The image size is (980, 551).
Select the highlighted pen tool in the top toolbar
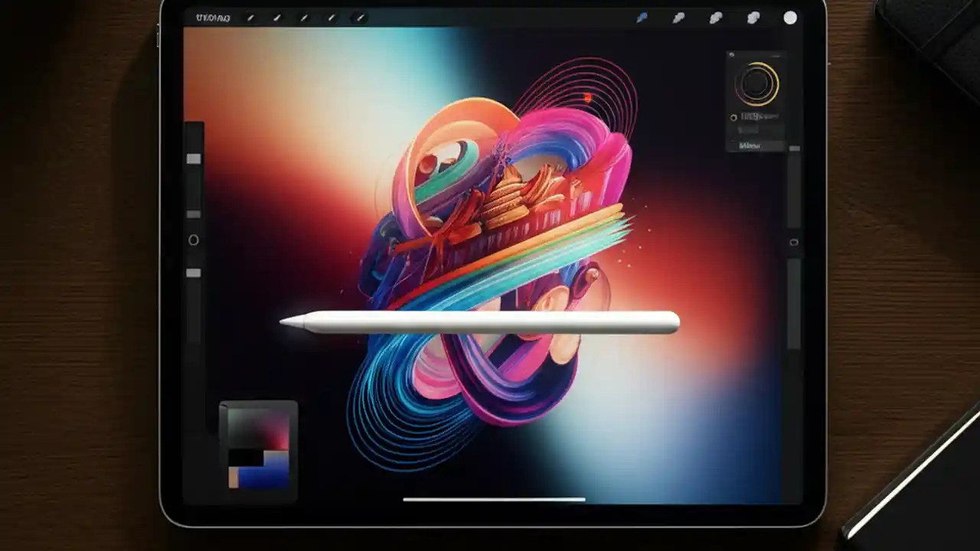[x=359, y=18]
